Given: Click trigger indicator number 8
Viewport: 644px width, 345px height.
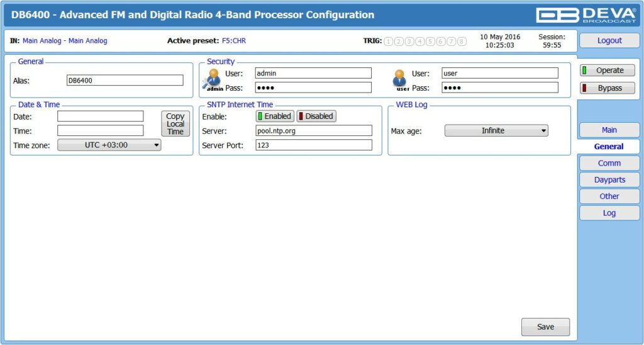Looking at the screenshot, I should click(462, 42).
